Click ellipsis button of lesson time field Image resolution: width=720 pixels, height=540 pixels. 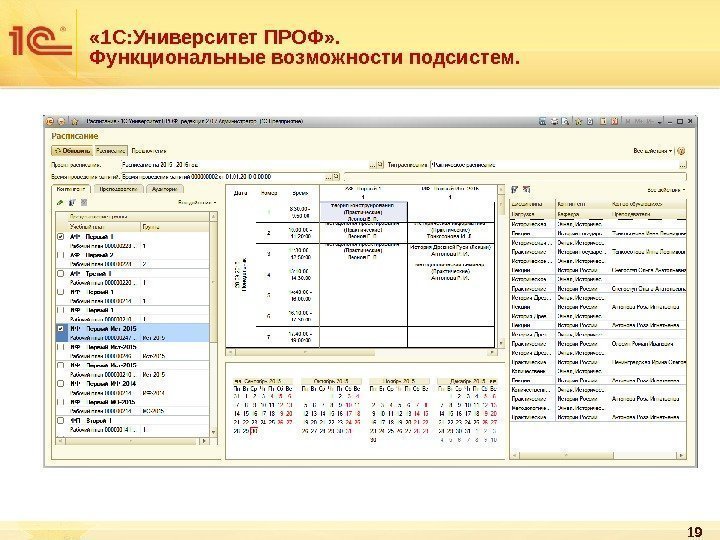[x=328, y=176]
